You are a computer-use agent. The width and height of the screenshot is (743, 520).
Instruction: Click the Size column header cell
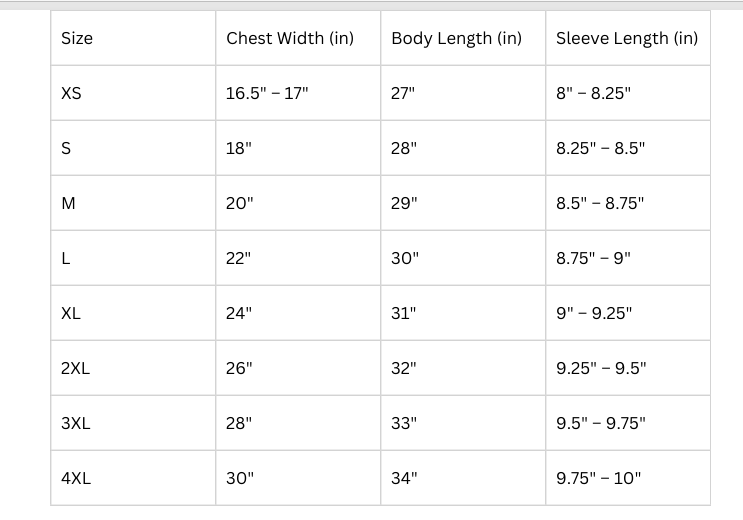pyautogui.click(x=133, y=38)
